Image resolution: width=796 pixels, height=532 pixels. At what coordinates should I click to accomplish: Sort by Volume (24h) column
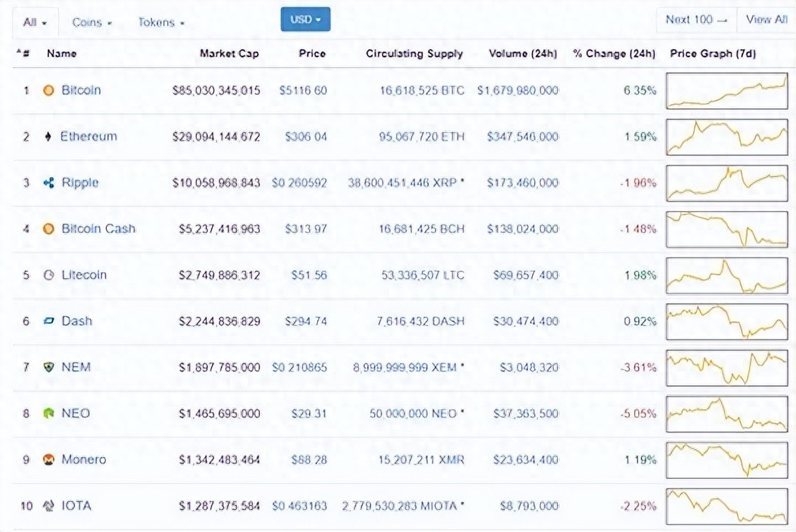point(523,54)
